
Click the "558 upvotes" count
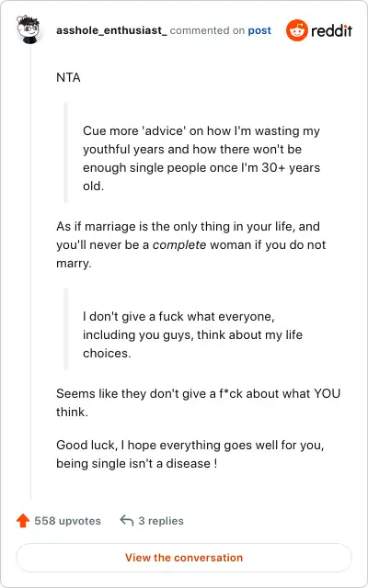pos(67,521)
